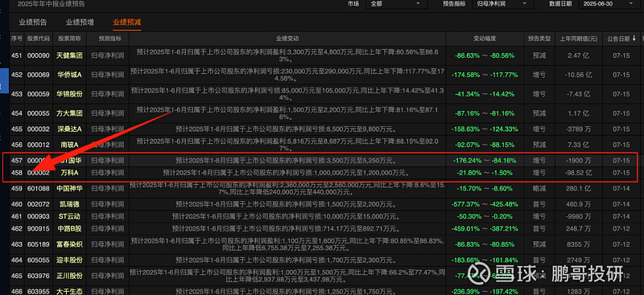Open stock 万科A
Viewport: 644px width, 295px height.
(69, 173)
